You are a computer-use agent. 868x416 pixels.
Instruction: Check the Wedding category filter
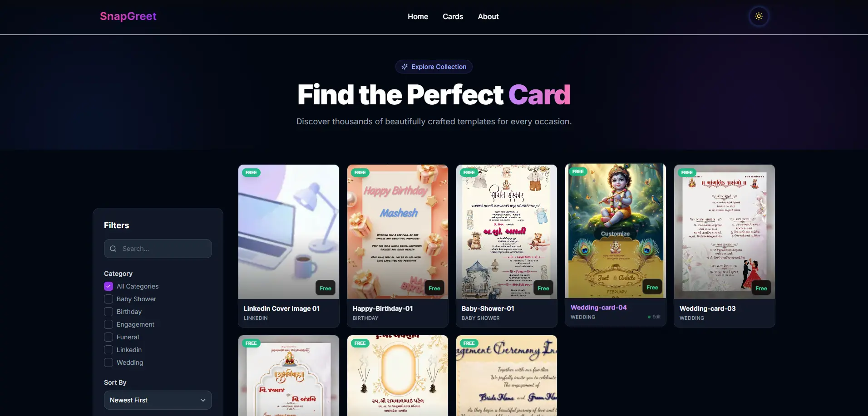point(108,362)
